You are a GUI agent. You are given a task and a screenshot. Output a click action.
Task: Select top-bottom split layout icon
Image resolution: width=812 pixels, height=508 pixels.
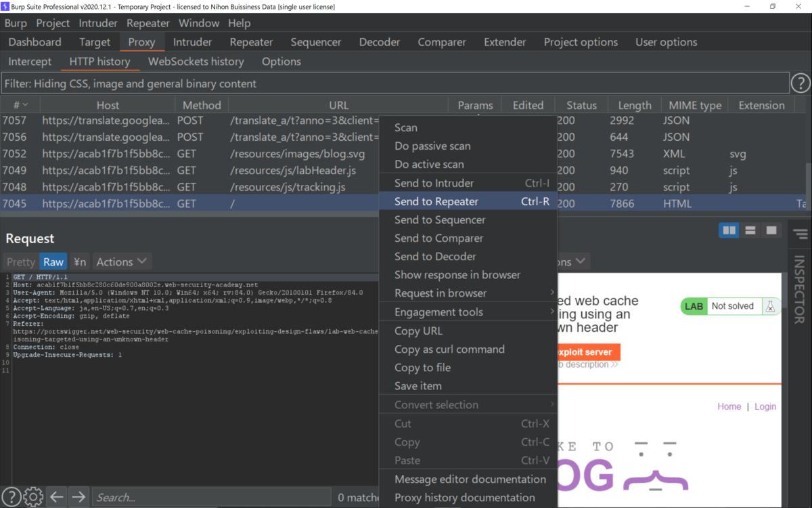[x=750, y=230]
